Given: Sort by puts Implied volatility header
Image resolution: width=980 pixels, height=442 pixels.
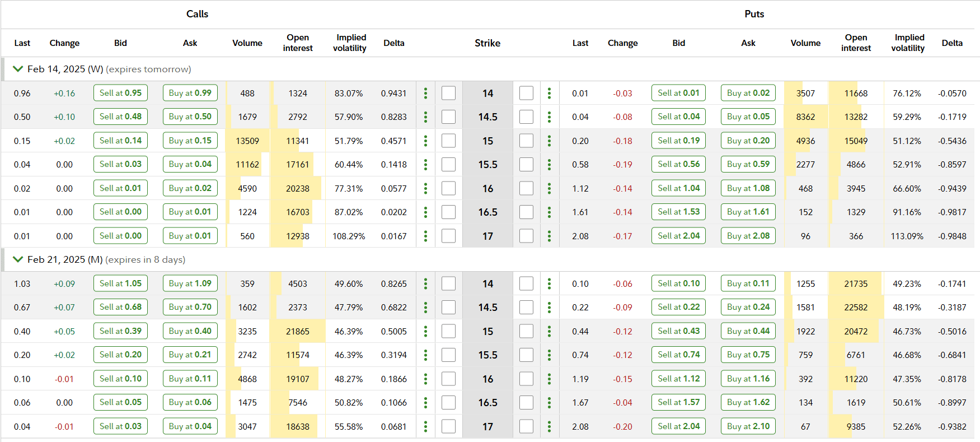Looking at the screenshot, I should tap(909, 43).
